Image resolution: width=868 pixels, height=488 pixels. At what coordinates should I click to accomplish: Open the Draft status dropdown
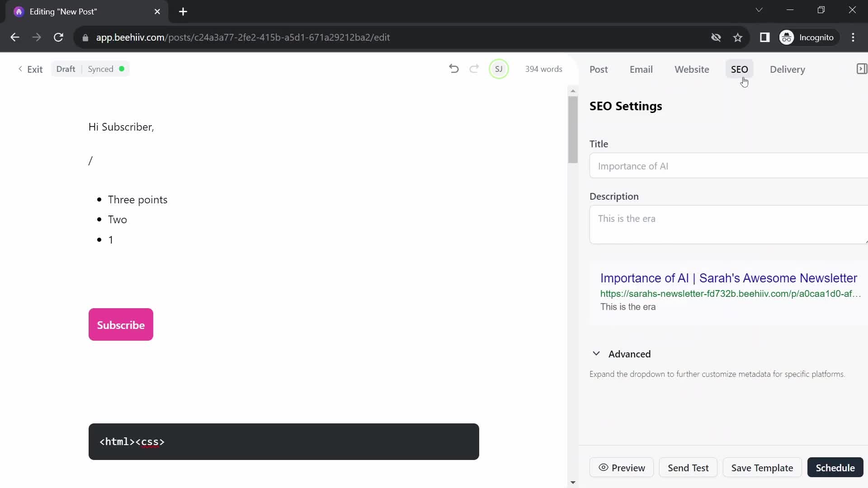click(x=66, y=69)
